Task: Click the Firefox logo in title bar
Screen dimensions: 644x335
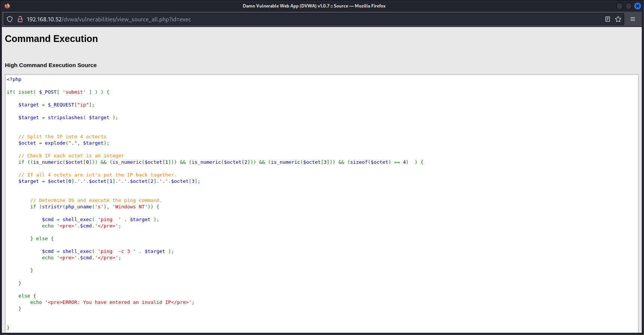Action: tap(7, 6)
